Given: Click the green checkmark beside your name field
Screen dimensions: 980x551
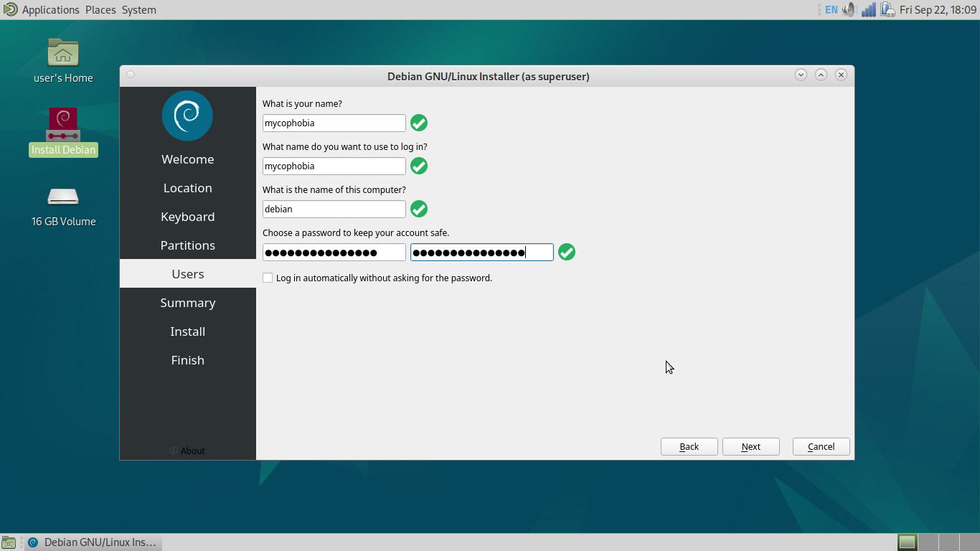Looking at the screenshot, I should pyautogui.click(x=419, y=123).
